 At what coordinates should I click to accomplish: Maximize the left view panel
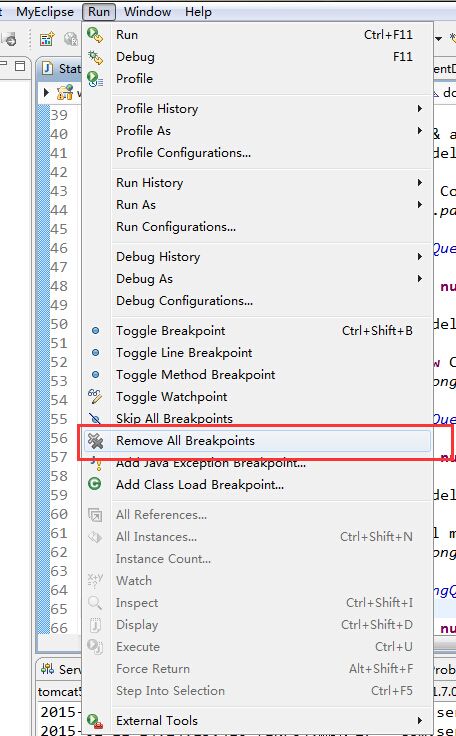(20, 66)
